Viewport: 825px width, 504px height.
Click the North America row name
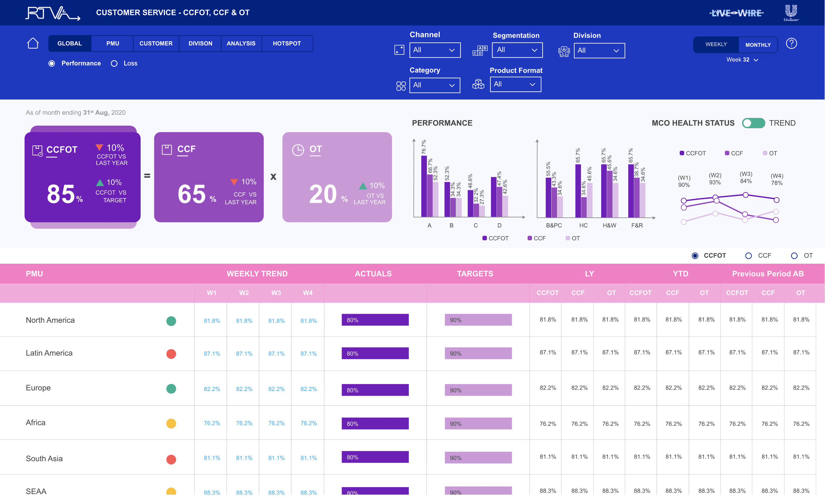(50, 320)
